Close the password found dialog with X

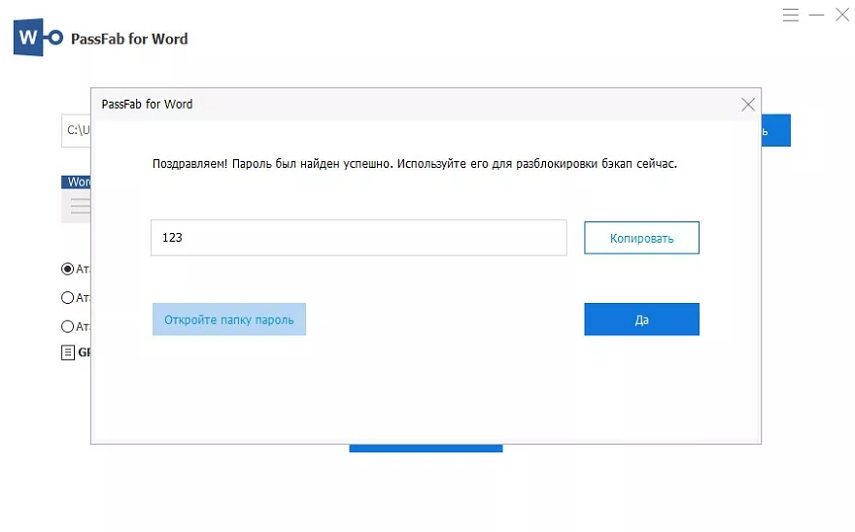coord(748,104)
